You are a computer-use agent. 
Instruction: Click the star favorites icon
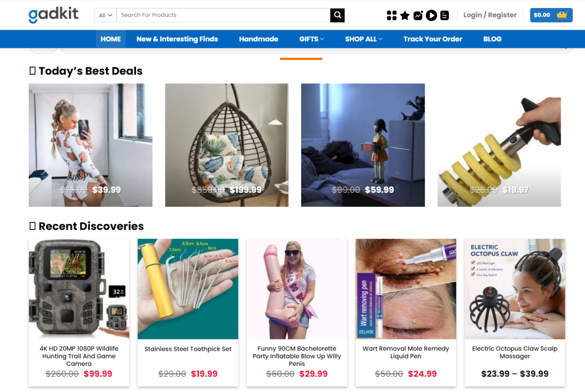[x=405, y=15]
